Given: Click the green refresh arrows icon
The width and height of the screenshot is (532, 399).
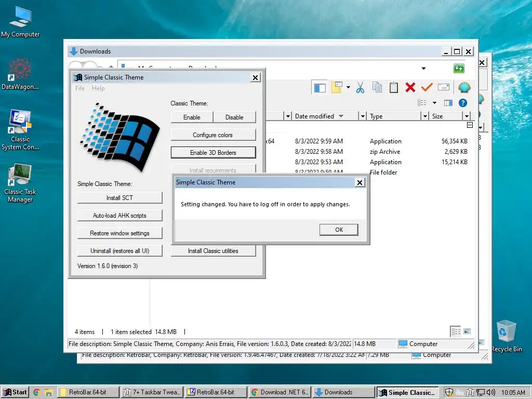Looking at the screenshot, I should [459, 69].
